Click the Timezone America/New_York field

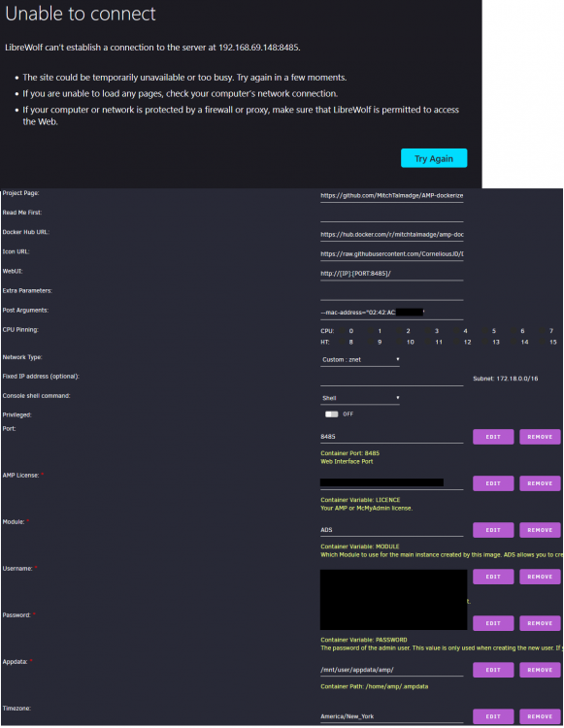[x=391, y=717]
